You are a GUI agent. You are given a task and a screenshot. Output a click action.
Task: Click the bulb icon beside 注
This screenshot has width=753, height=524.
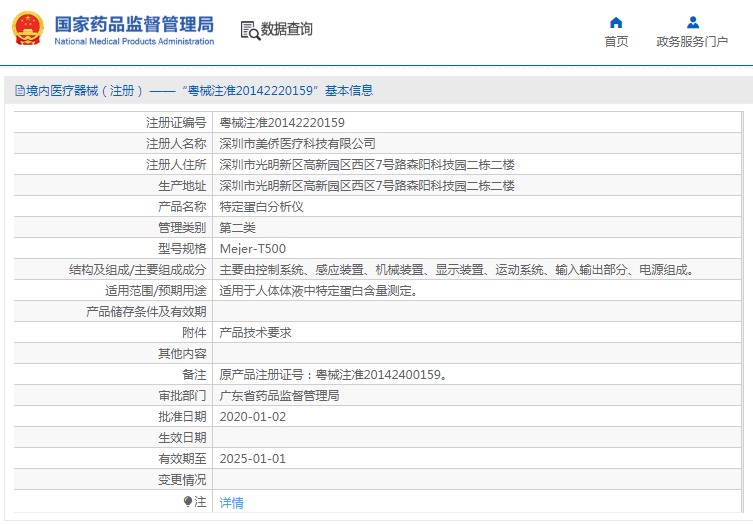pyautogui.click(x=187, y=501)
